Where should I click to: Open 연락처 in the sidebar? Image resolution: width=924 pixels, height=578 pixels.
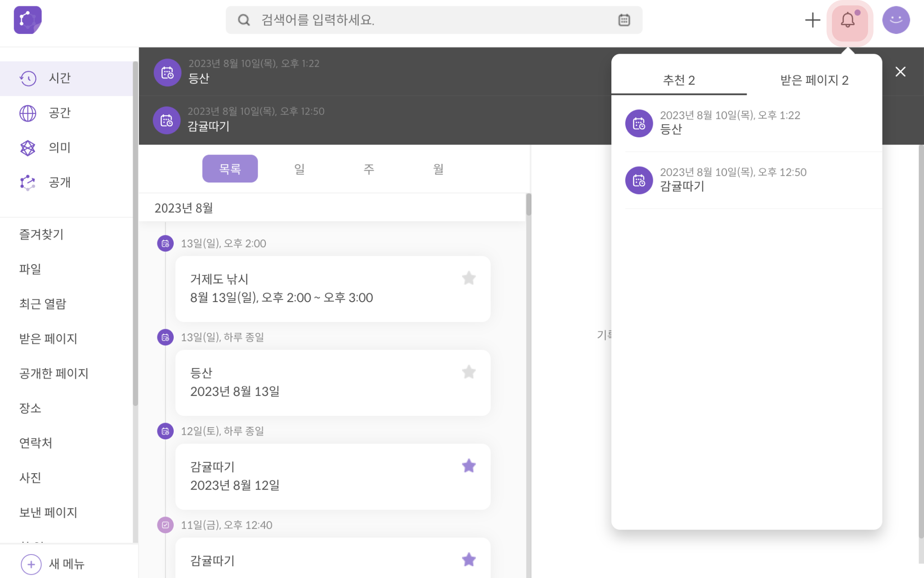click(x=36, y=443)
